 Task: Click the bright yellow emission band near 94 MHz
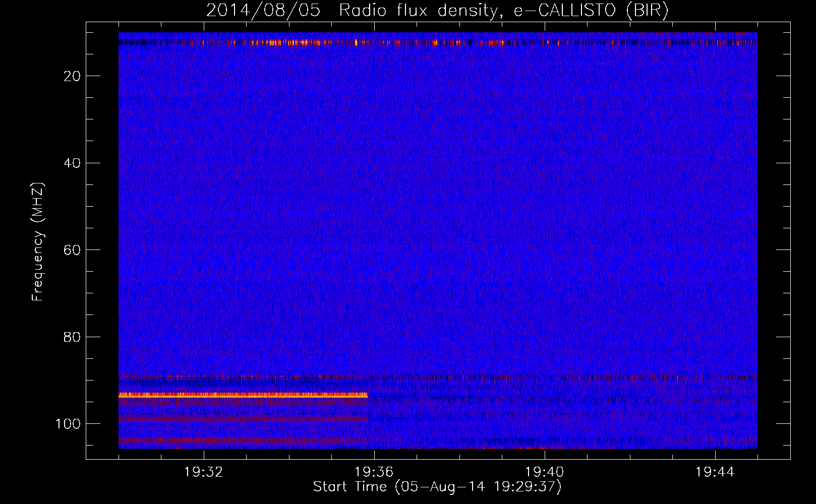[x=243, y=396]
